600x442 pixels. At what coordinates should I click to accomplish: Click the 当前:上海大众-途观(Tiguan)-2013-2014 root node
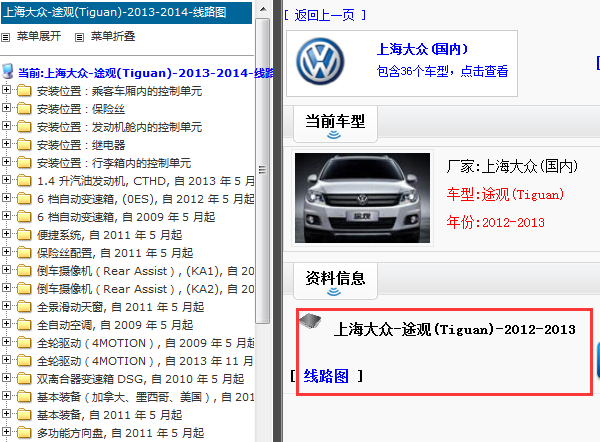(145, 73)
